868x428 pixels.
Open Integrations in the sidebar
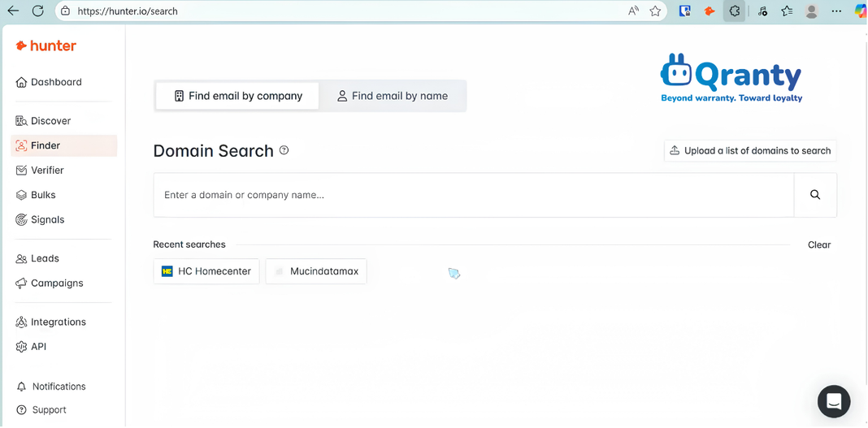[51, 322]
